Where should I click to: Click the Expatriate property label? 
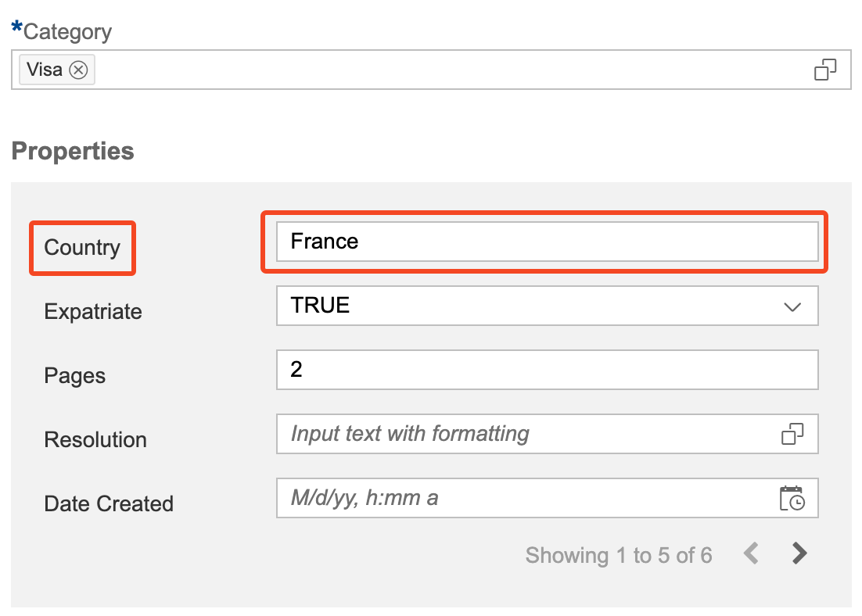(x=93, y=312)
